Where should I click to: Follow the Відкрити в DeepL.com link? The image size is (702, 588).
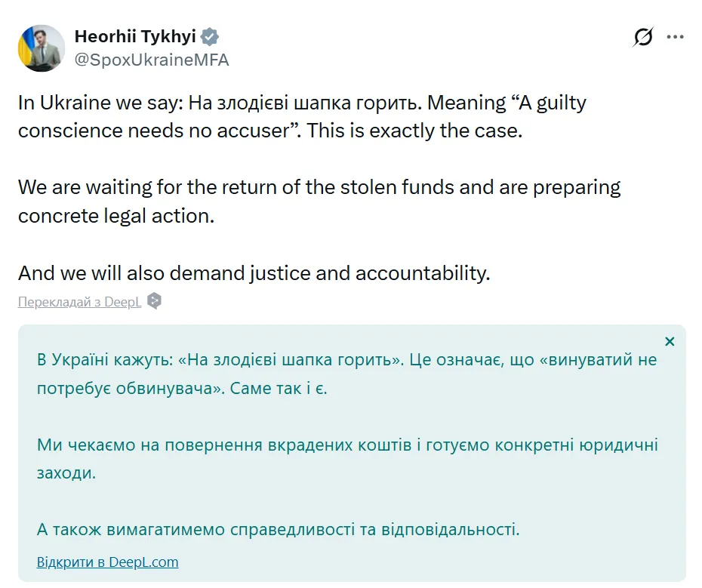(x=108, y=562)
